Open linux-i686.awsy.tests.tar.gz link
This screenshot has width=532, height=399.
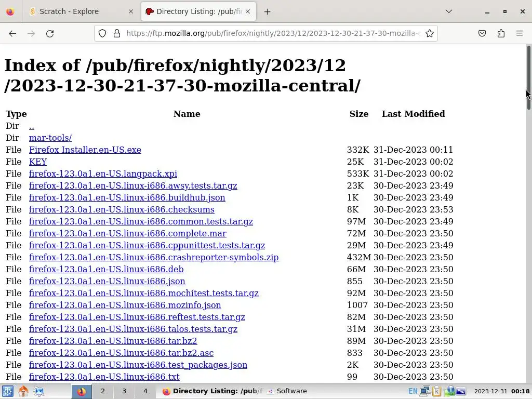[x=133, y=185]
